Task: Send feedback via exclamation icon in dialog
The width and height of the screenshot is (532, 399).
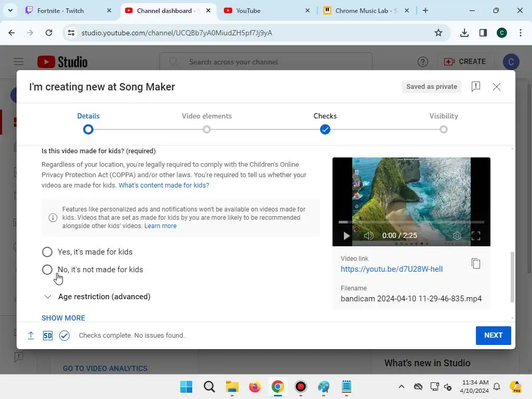Action: coord(476,87)
